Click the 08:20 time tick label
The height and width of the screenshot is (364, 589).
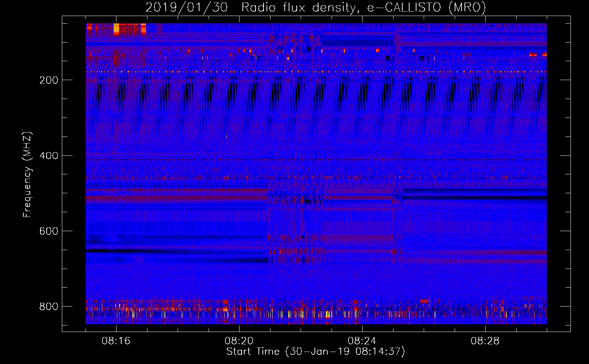[x=239, y=341]
